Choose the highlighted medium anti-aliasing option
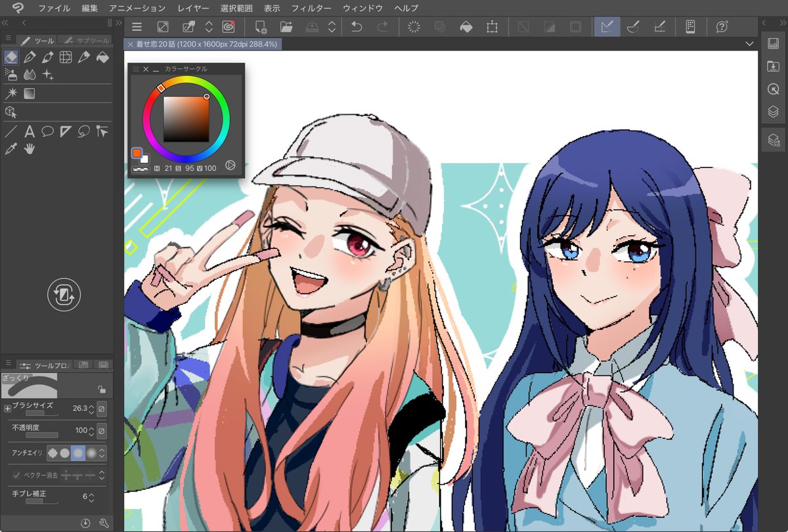 pyautogui.click(x=77, y=453)
